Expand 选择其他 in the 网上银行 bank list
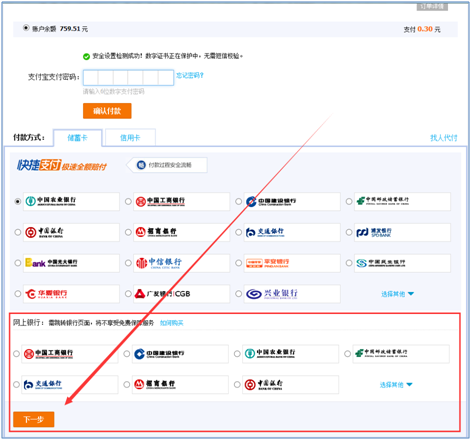This screenshot has width=472, height=440. tap(396, 385)
